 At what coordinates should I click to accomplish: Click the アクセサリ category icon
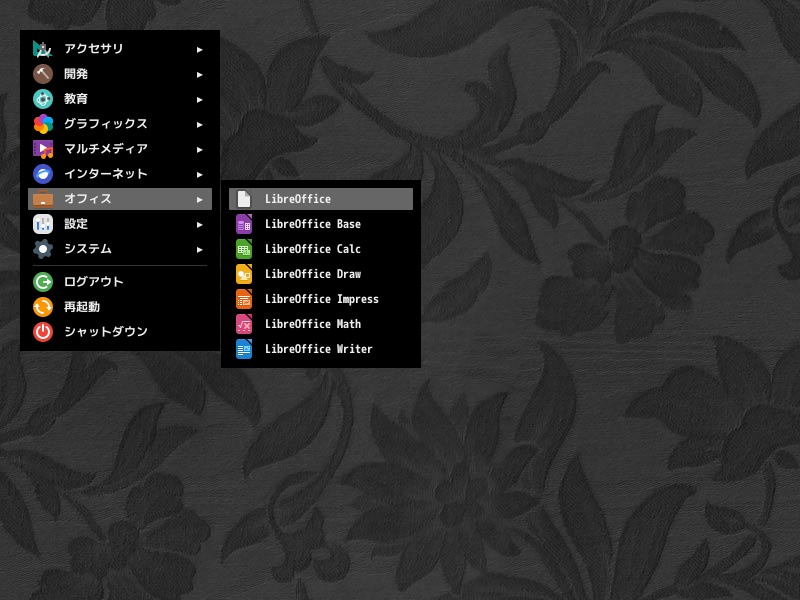(x=43, y=49)
